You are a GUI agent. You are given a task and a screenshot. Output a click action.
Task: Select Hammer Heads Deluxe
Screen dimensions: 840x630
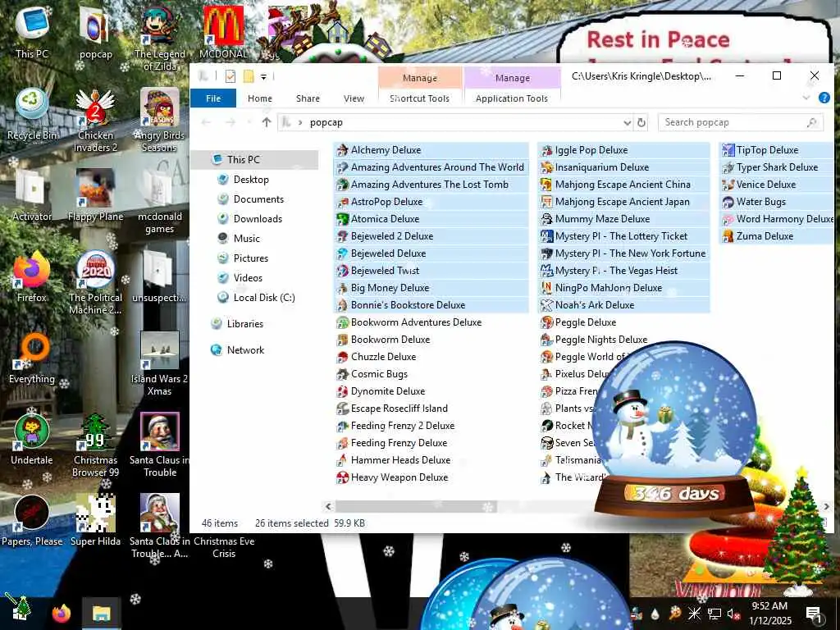(x=393, y=459)
